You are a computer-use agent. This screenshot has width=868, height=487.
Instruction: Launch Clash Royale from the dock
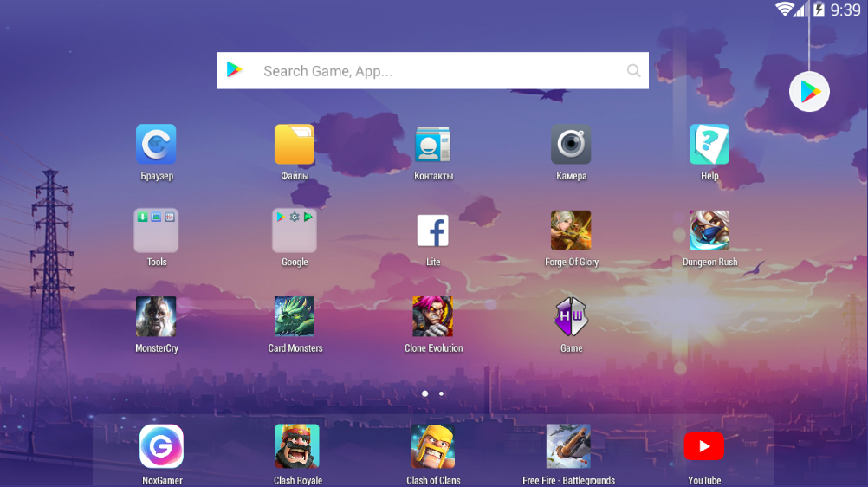pyautogui.click(x=297, y=446)
